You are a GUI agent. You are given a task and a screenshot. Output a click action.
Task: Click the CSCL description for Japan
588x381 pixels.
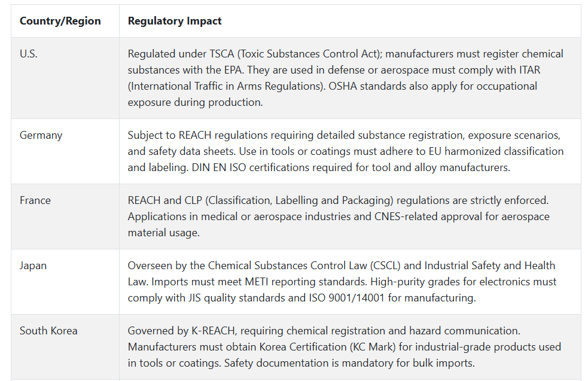pyautogui.click(x=342, y=282)
